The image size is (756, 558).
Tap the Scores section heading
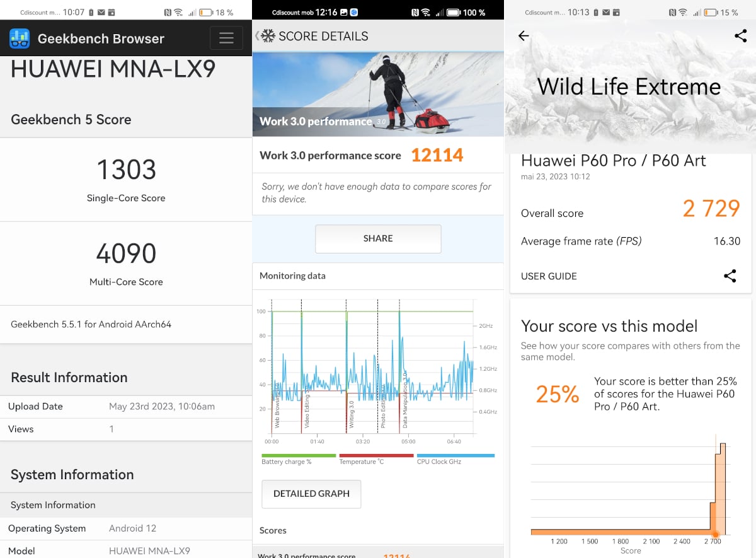pyautogui.click(x=273, y=530)
